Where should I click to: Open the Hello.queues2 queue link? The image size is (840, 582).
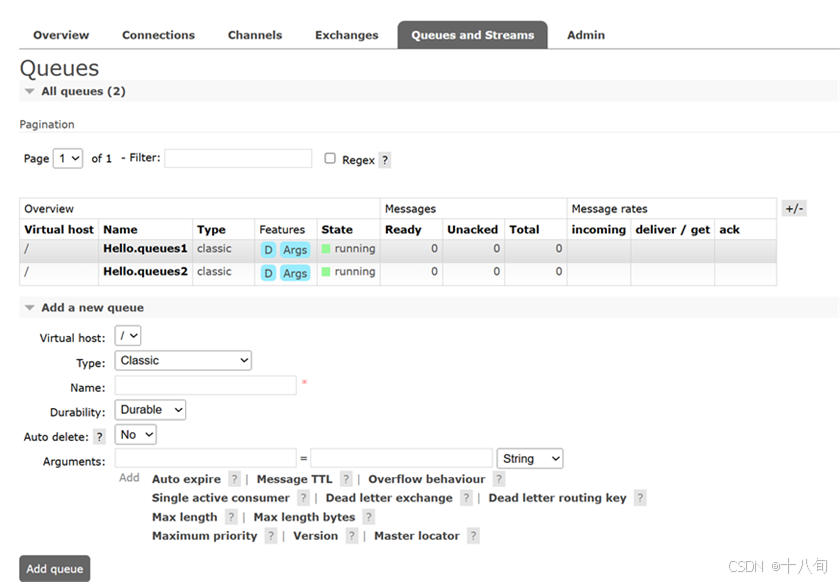pyautogui.click(x=145, y=271)
